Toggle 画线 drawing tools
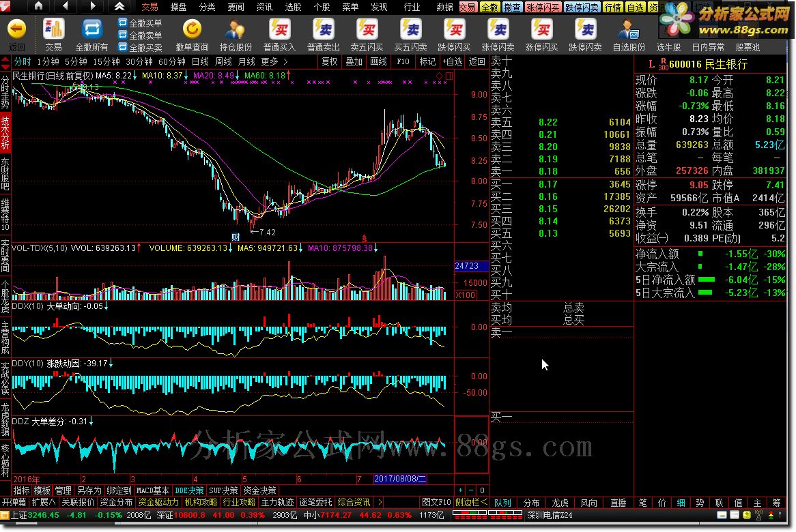Screen dimensions: 796x532 [x=378, y=61]
